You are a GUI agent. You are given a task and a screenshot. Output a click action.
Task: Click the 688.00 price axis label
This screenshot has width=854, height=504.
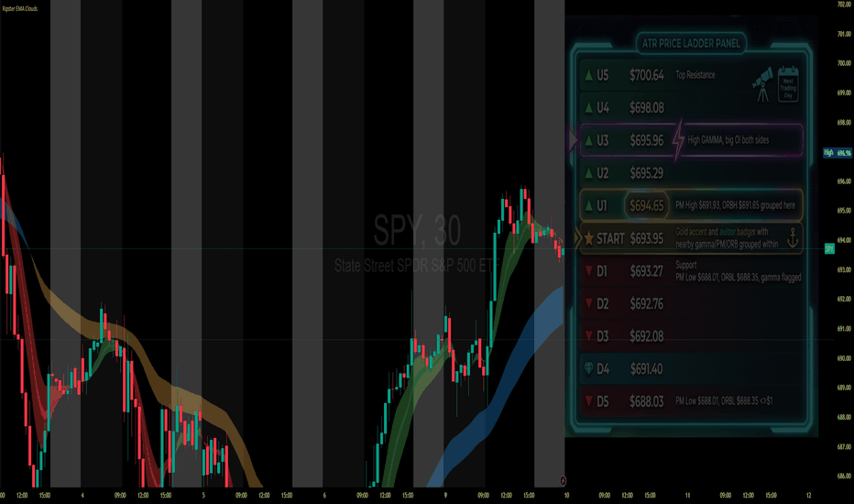coord(844,417)
